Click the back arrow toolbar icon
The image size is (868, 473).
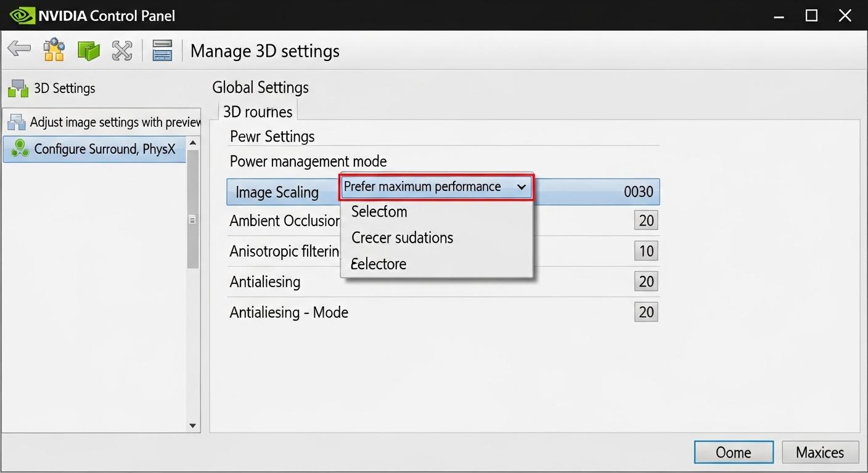click(19, 49)
